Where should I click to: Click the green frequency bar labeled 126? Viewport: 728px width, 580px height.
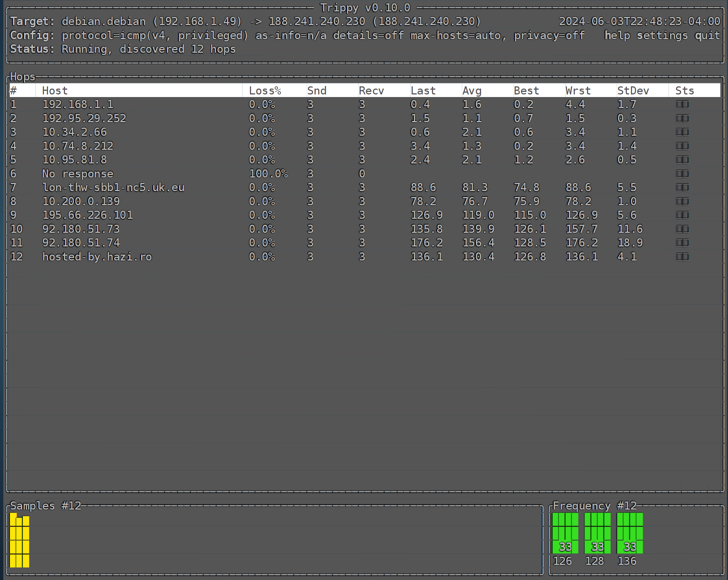(565, 533)
